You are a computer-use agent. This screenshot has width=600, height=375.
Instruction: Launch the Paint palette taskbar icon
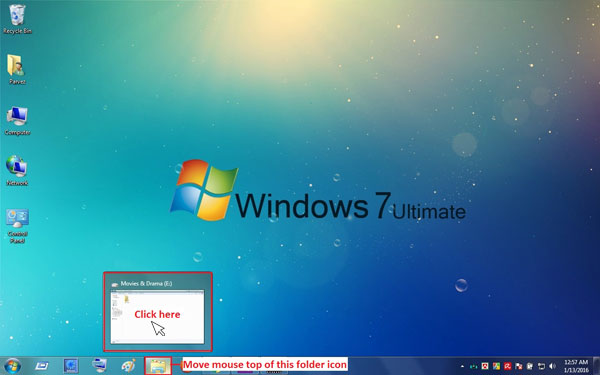pos(128,366)
